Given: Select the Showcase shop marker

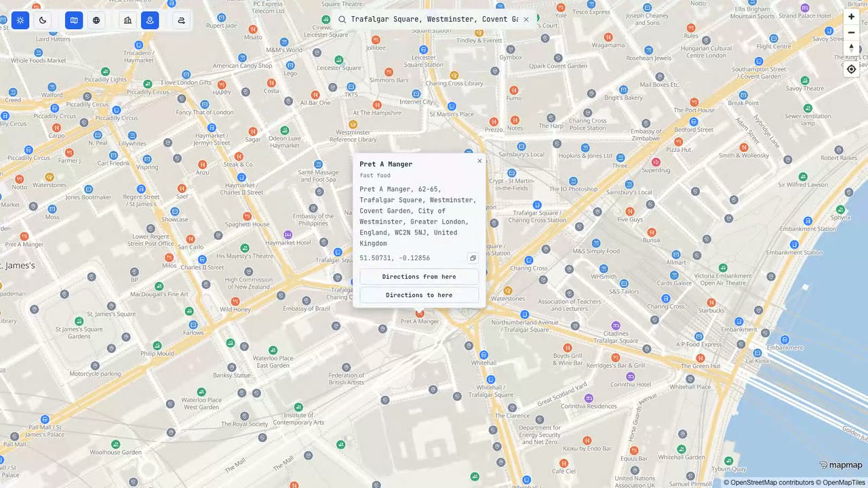Looking at the screenshot, I should [x=174, y=211].
